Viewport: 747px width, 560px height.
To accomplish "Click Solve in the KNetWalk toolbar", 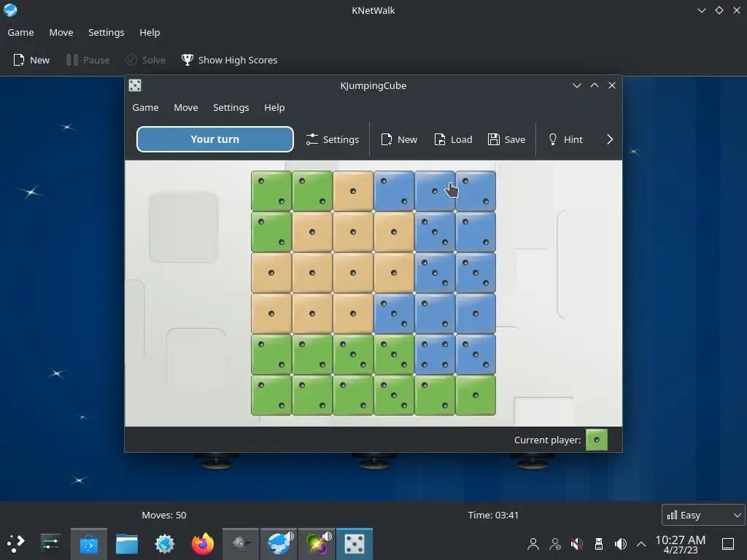I will click(145, 60).
